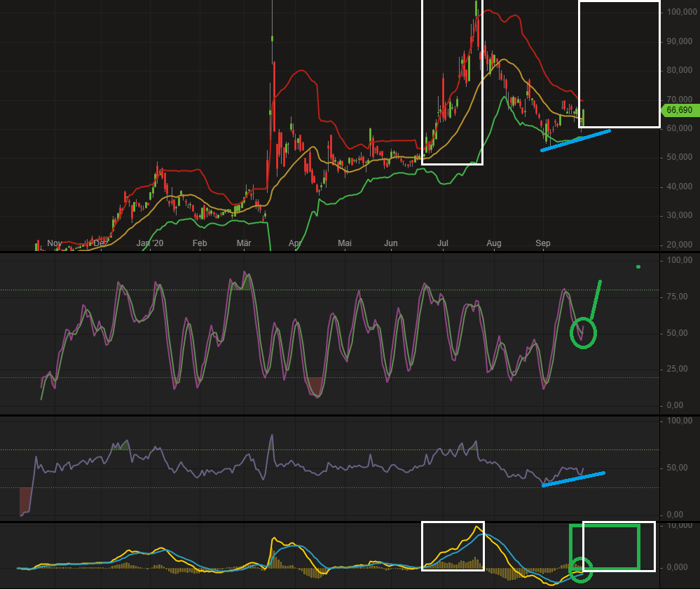Select the Jul time axis label
Viewport: 700px width, 589px height.
pyautogui.click(x=442, y=243)
